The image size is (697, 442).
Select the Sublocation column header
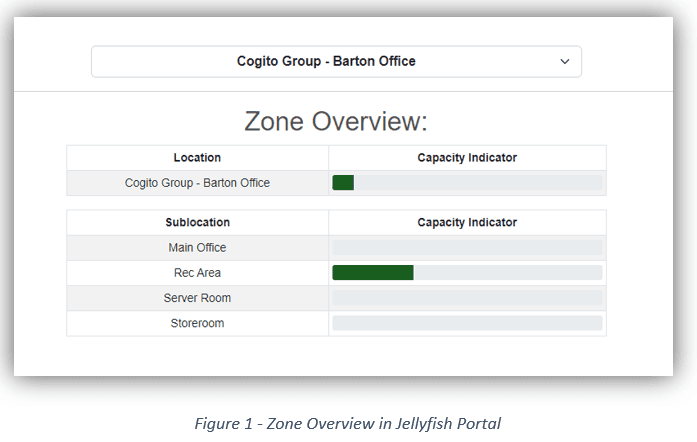(197, 222)
